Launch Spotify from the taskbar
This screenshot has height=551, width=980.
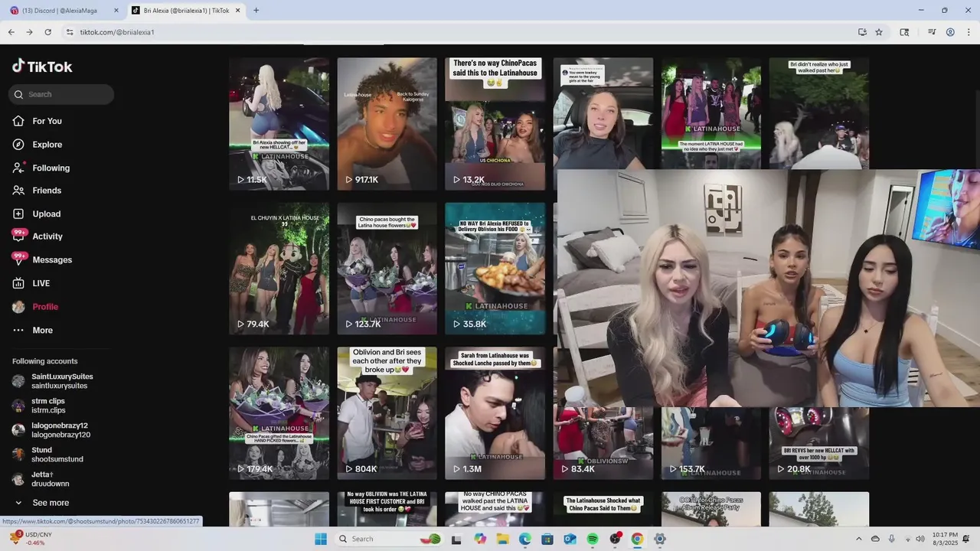(593, 539)
